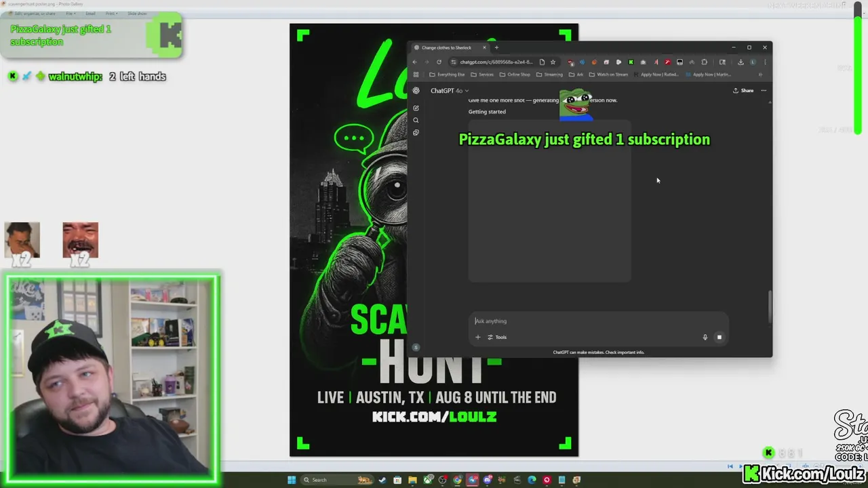Screen dimensions: 868x488
Task: Click Slide show in Photo Gallery toolbar
Action: (137, 14)
